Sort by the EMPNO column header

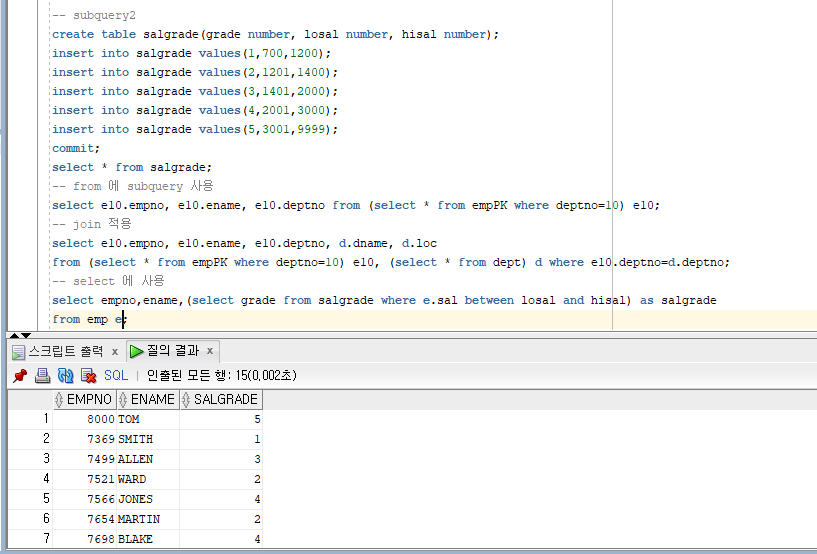[85, 399]
